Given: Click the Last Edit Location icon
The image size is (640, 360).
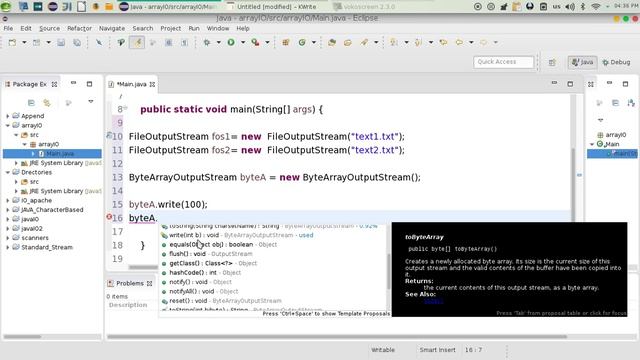Looking at the screenshot, I should coord(443,42).
